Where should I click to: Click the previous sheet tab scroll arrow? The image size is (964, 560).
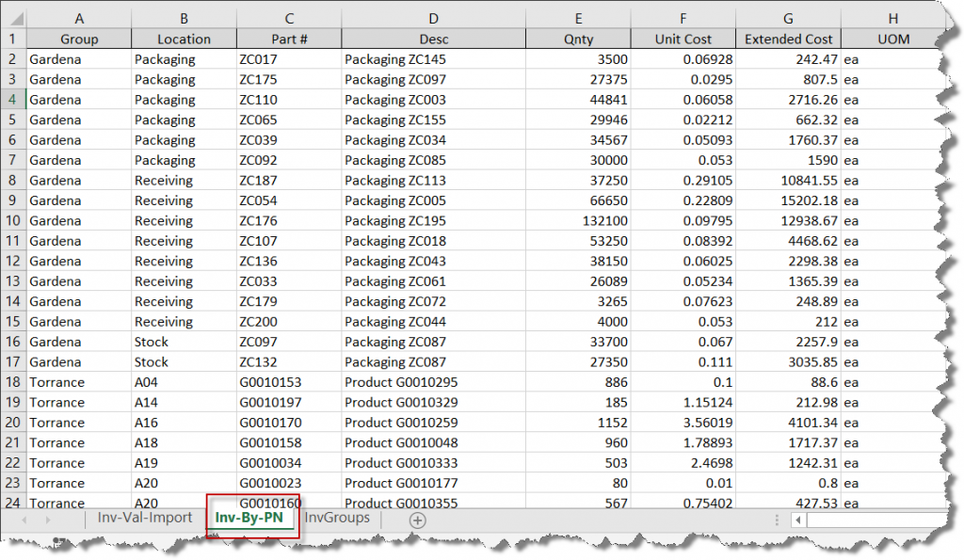[24, 520]
